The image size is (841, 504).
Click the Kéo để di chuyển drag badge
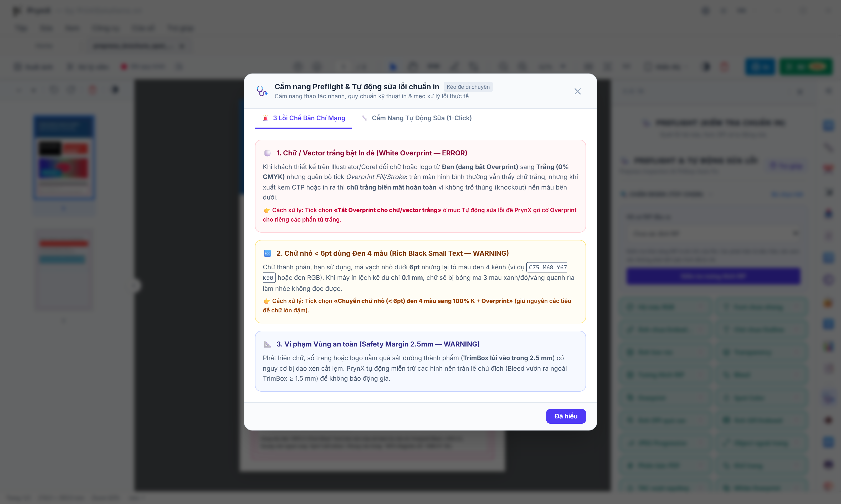(468, 87)
